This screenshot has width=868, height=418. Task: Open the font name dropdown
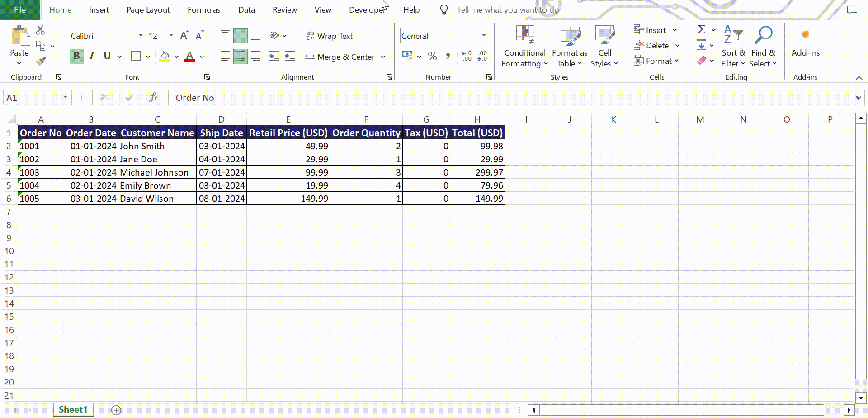tap(141, 36)
